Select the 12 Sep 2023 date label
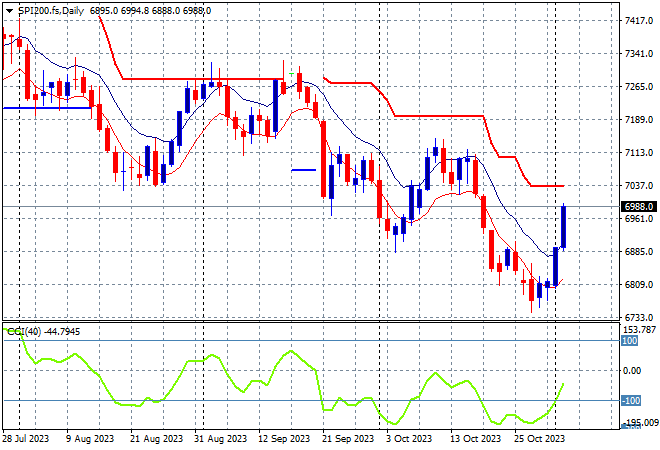This screenshot has width=660, height=450. click(284, 439)
